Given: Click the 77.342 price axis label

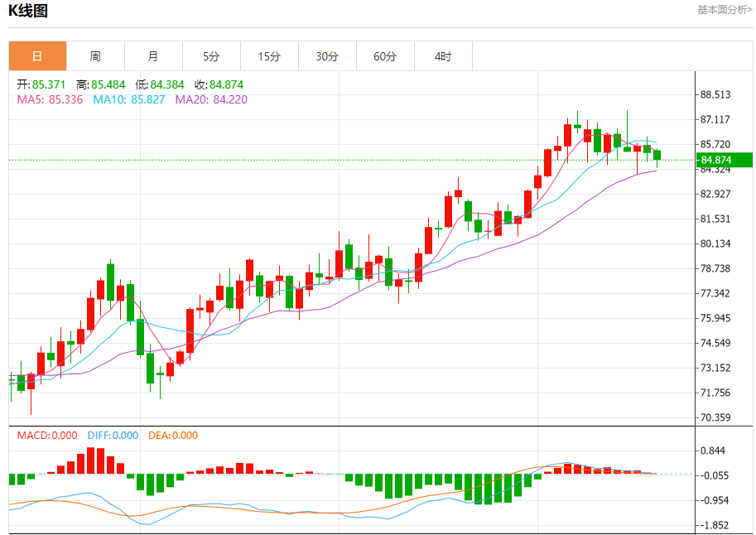Looking at the screenshot, I should tap(715, 293).
